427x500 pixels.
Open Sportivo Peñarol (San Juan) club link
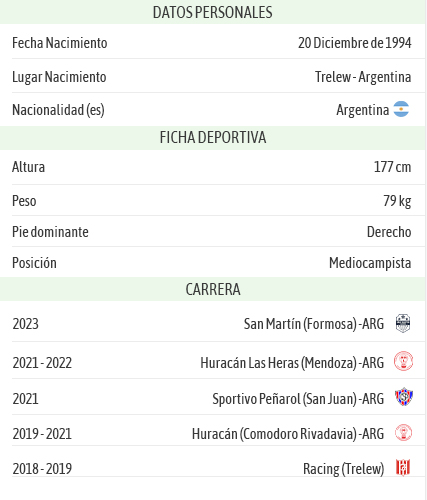[x=298, y=399]
